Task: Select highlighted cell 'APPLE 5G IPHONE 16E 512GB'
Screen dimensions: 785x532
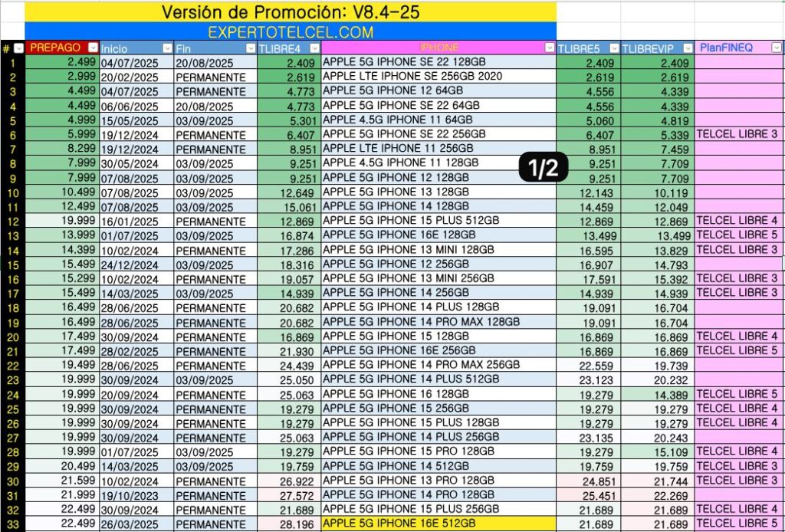Action: point(438,524)
